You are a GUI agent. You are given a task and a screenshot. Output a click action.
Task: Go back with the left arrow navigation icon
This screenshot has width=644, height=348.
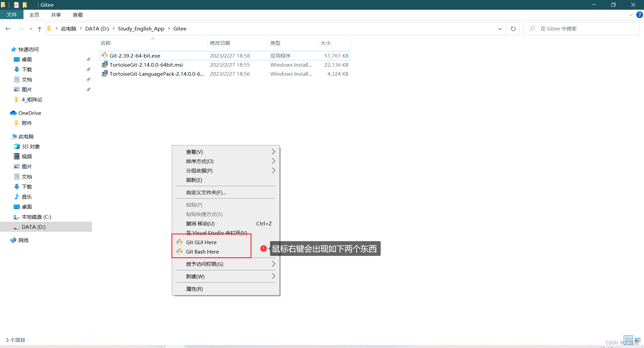click(8, 29)
